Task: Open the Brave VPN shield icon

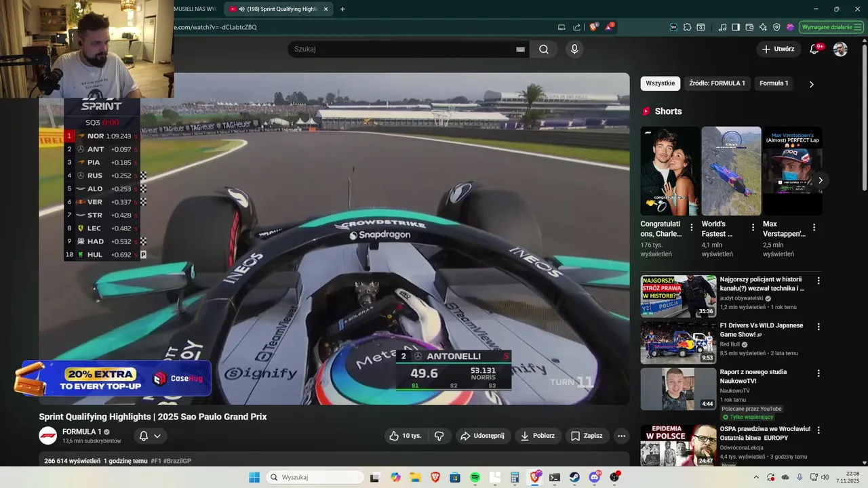Action: pyautogui.click(x=776, y=27)
